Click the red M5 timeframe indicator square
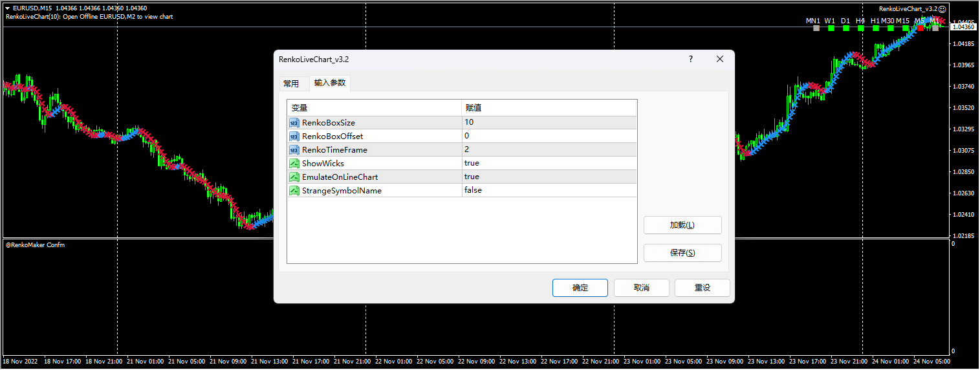This screenshot has width=980, height=370. pyautogui.click(x=920, y=28)
